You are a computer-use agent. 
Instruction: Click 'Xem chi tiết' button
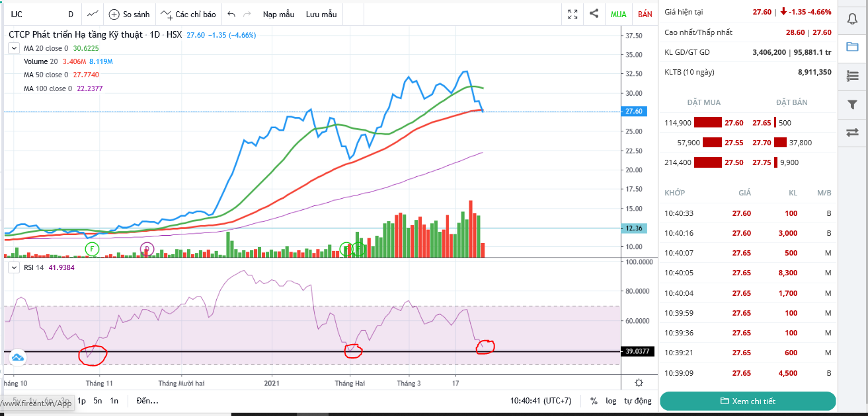pos(748,401)
